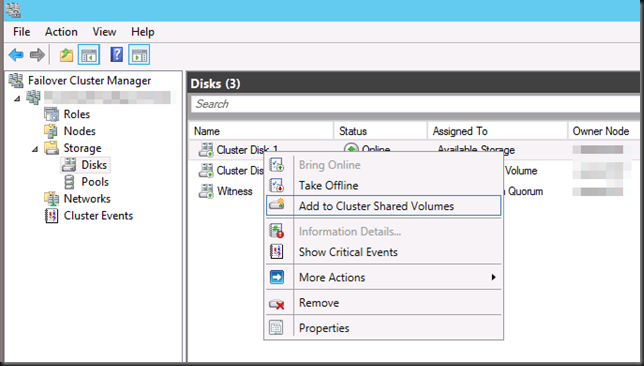Click the Take Offline menu icon
644x366 pixels.
click(x=276, y=185)
